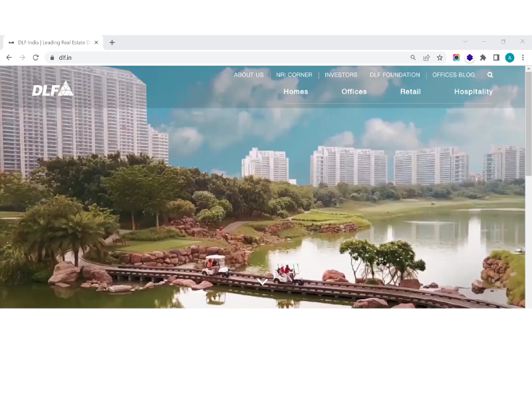
Task: Toggle the browser side panel icon
Action: [x=496, y=58]
